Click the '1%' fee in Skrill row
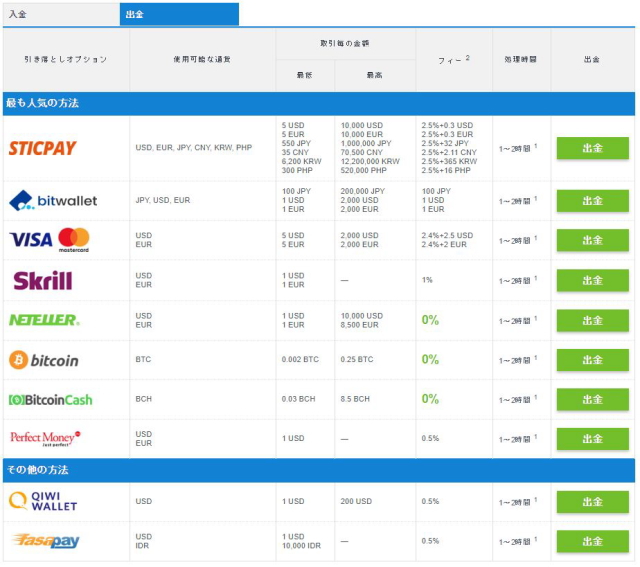 click(x=427, y=280)
